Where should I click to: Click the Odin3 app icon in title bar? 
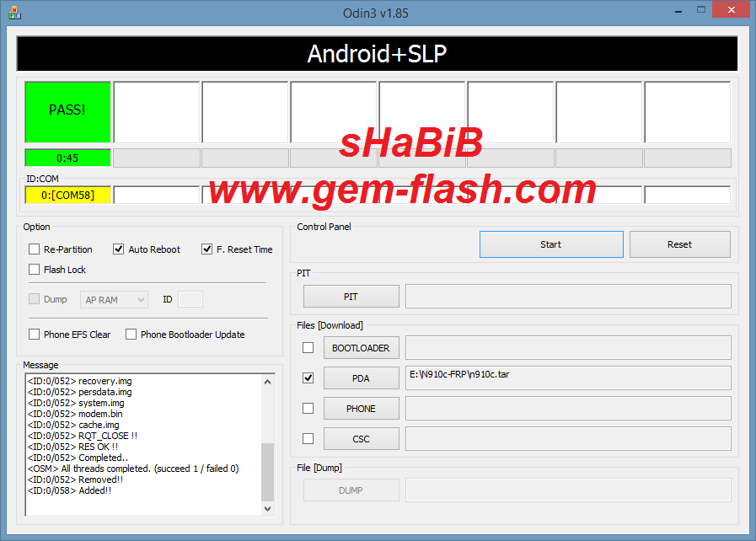14,13
